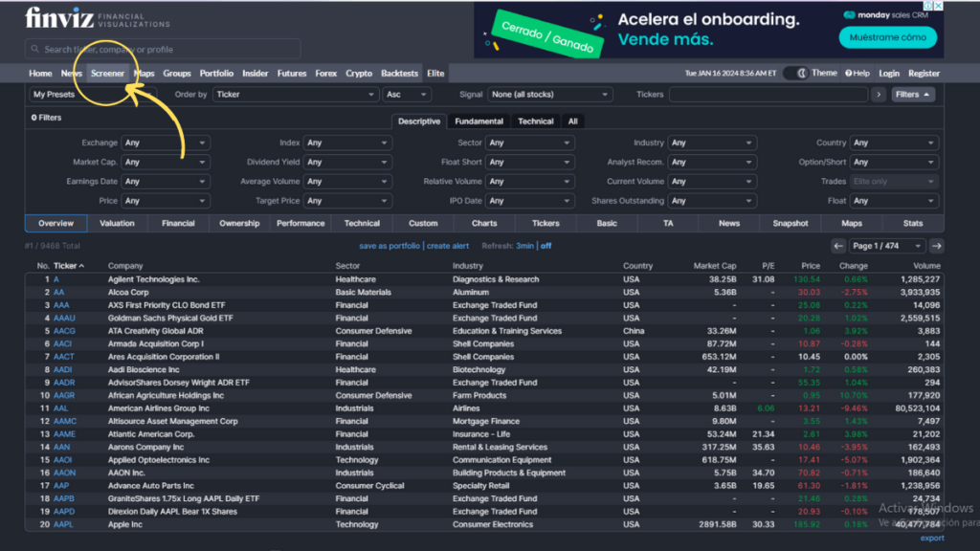Sort by the Ticker column header
This screenshot has height=551, width=980.
[x=69, y=266]
